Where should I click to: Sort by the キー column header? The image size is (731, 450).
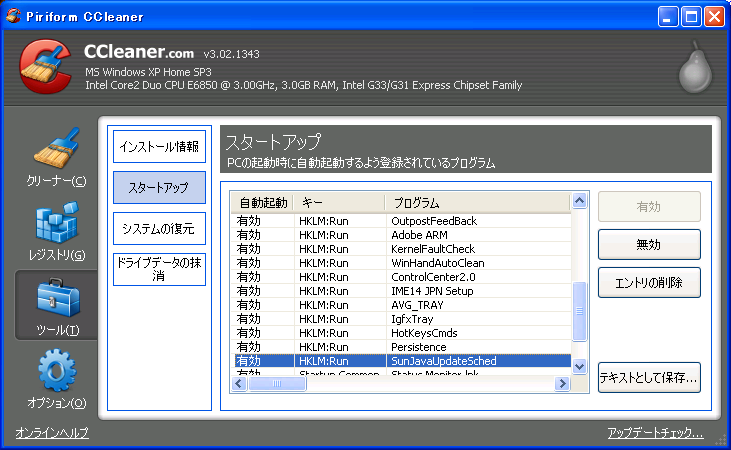click(x=340, y=203)
